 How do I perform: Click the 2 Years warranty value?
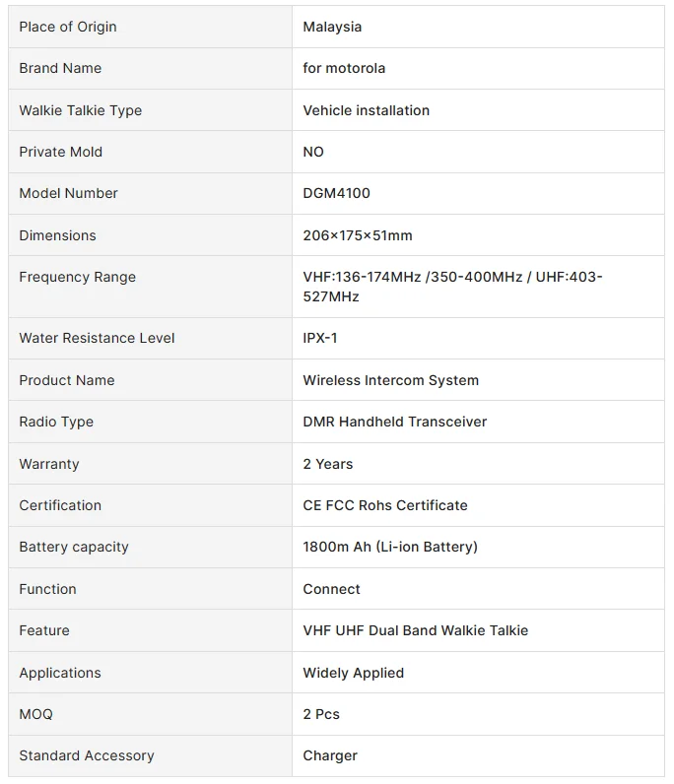click(327, 464)
